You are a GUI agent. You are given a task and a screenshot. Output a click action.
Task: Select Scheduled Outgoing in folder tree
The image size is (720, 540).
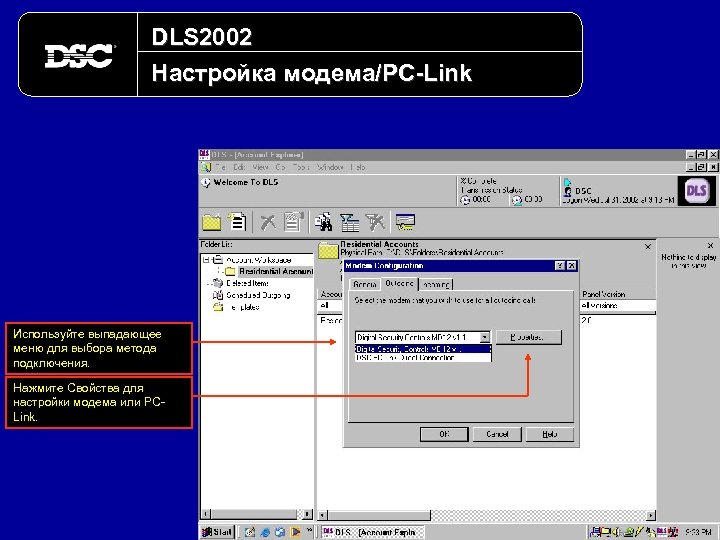pyautogui.click(x=258, y=295)
